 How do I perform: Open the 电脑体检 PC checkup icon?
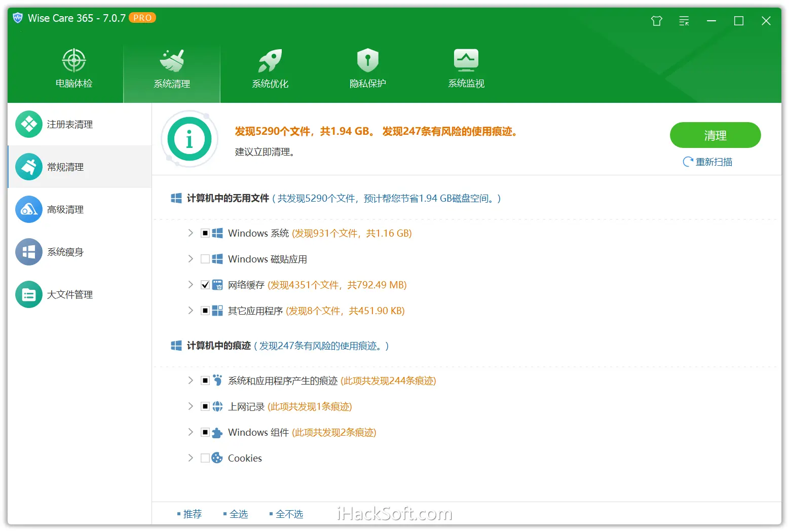coord(74,61)
